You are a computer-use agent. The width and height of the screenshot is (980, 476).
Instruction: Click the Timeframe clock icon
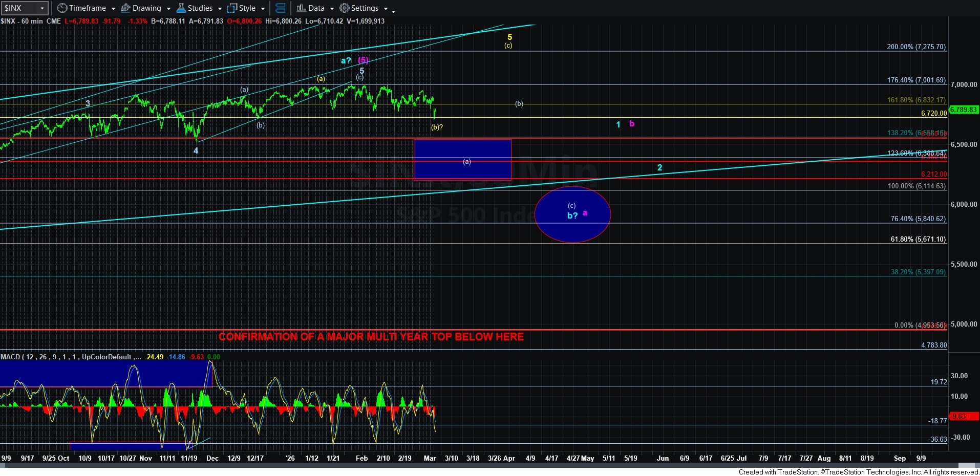[x=62, y=8]
